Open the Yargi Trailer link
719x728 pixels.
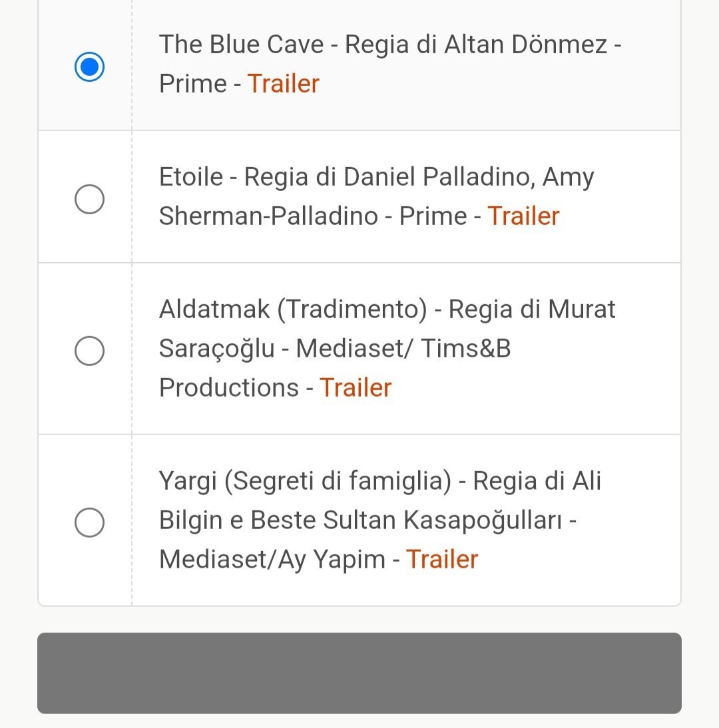(442, 560)
